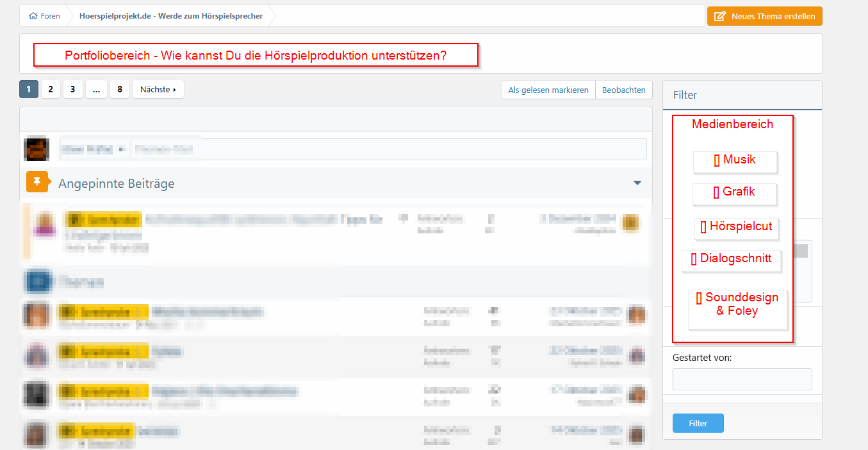
Task: Click the pencil icon in Neues Thema erstellen
Action: point(720,16)
